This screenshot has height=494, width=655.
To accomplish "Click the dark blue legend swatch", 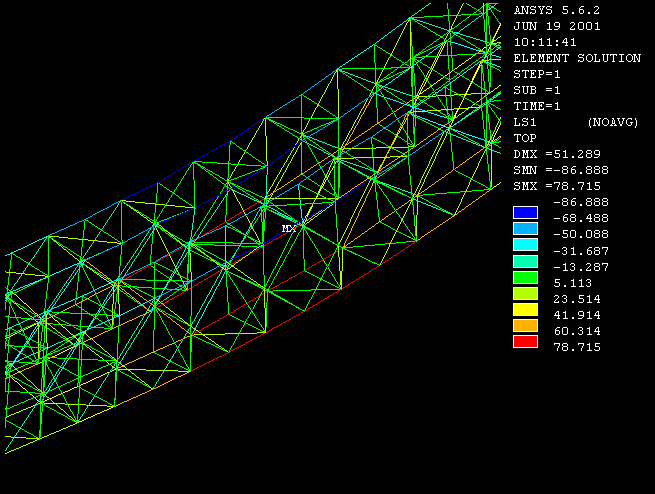I will (x=525, y=212).
